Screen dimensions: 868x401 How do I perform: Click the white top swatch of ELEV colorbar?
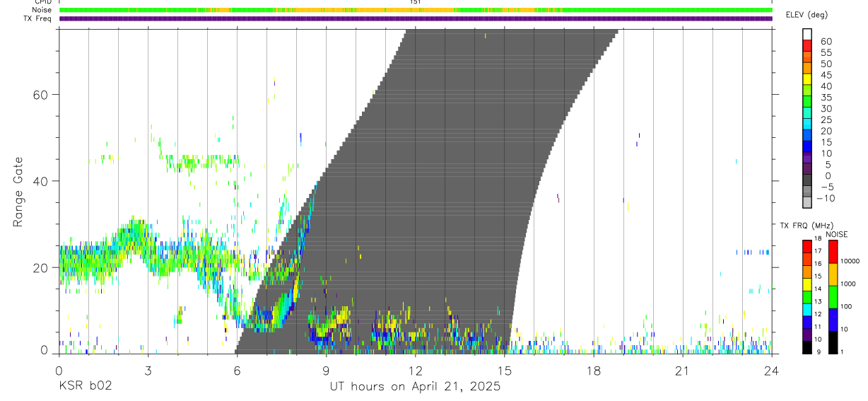tap(807, 33)
